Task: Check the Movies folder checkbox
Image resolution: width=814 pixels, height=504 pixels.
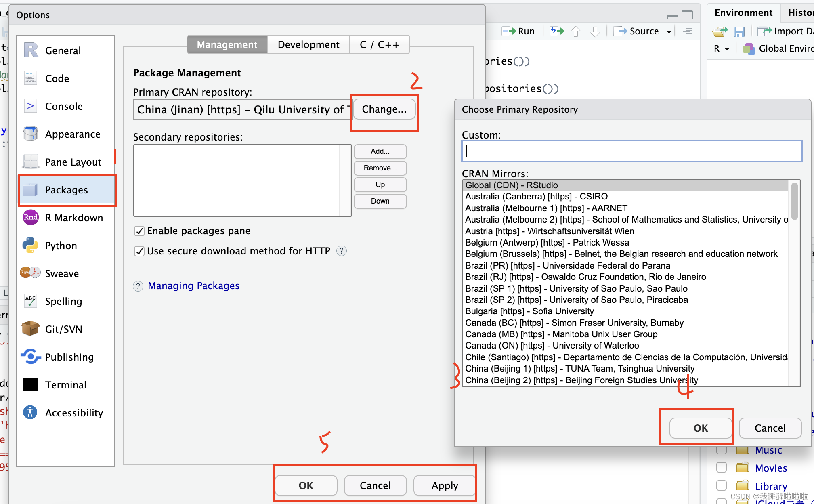Action: (x=721, y=467)
